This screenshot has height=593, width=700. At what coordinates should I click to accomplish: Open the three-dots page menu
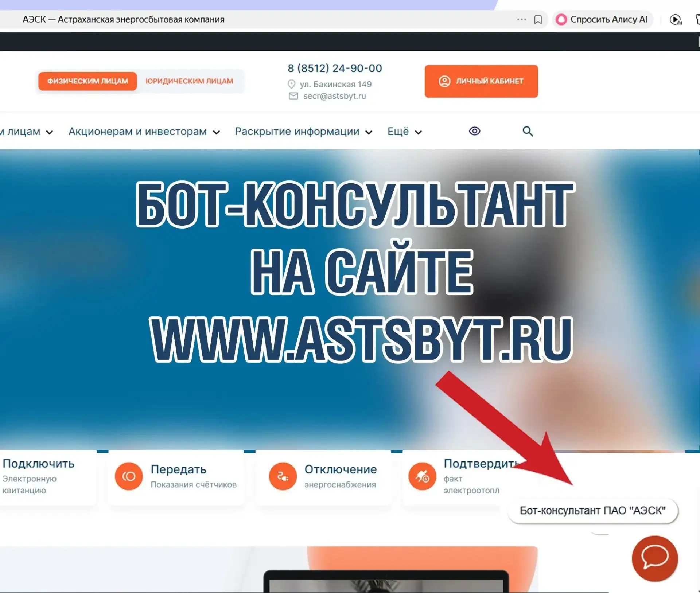pyautogui.click(x=521, y=19)
